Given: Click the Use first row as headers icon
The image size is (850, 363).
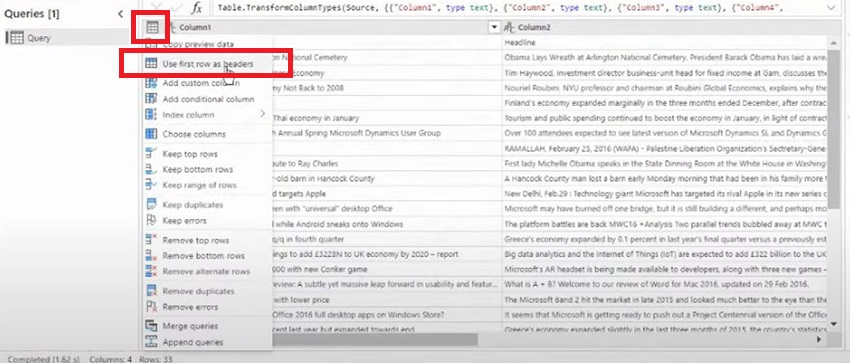Looking at the screenshot, I should 151,63.
